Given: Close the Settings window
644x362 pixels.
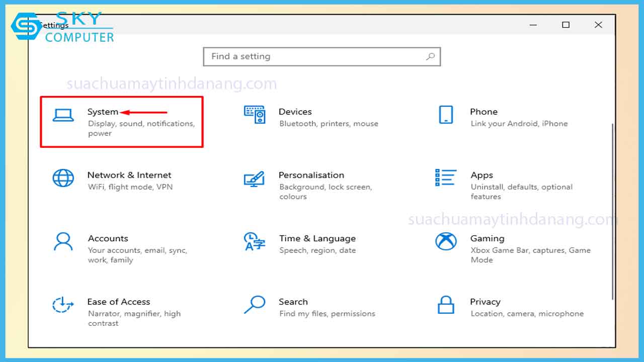Looking at the screenshot, I should (598, 25).
